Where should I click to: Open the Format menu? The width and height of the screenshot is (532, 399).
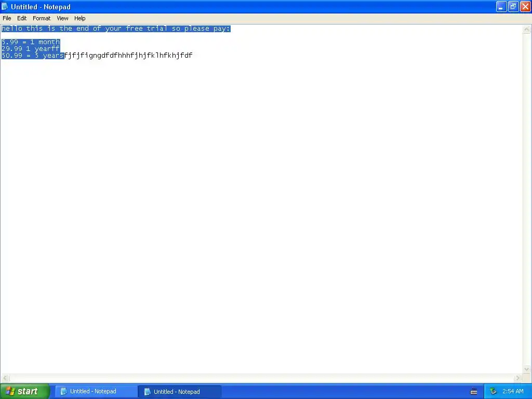pyautogui.click(x=42, y=18)
